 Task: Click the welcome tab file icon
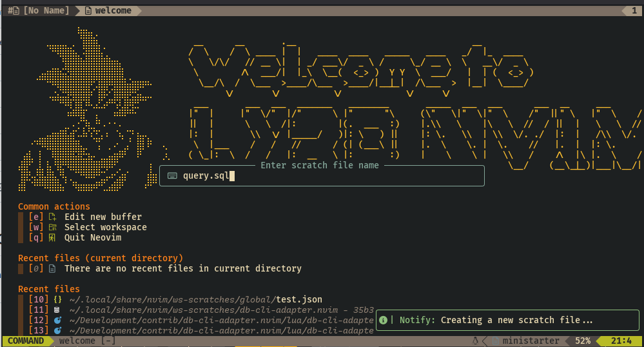tap(88, 11)
